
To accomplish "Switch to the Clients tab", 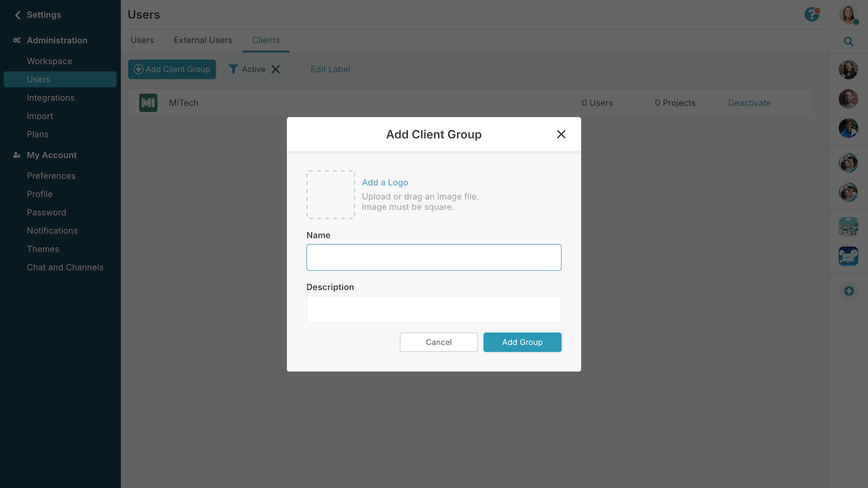I will pos(266,40).
